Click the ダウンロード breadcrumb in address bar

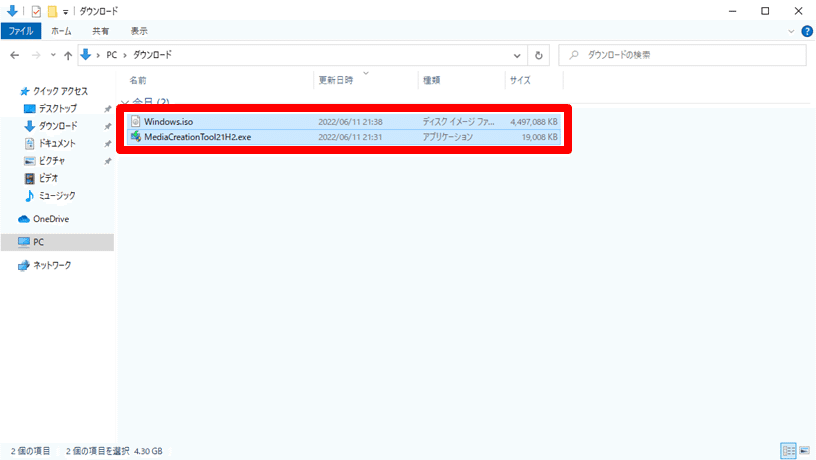point(152,55)
